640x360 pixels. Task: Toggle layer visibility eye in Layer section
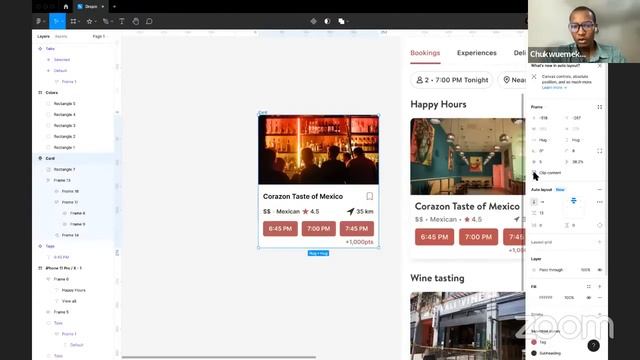[600, 270]
